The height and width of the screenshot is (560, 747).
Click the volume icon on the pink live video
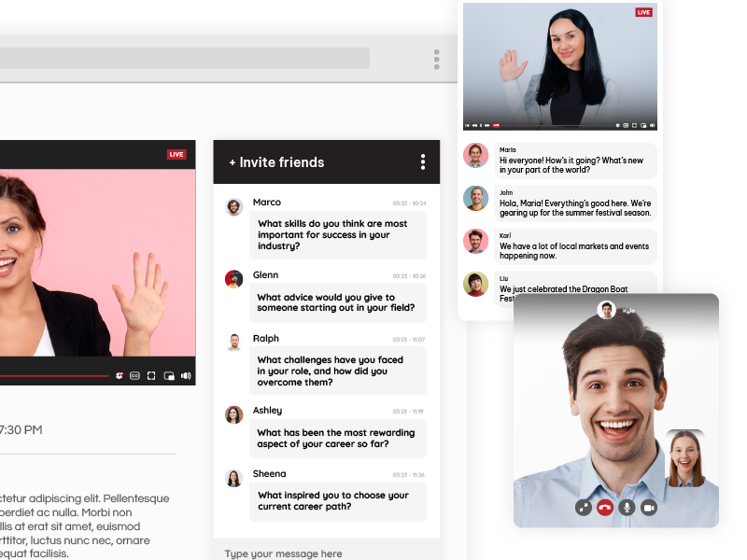[186, 376]
